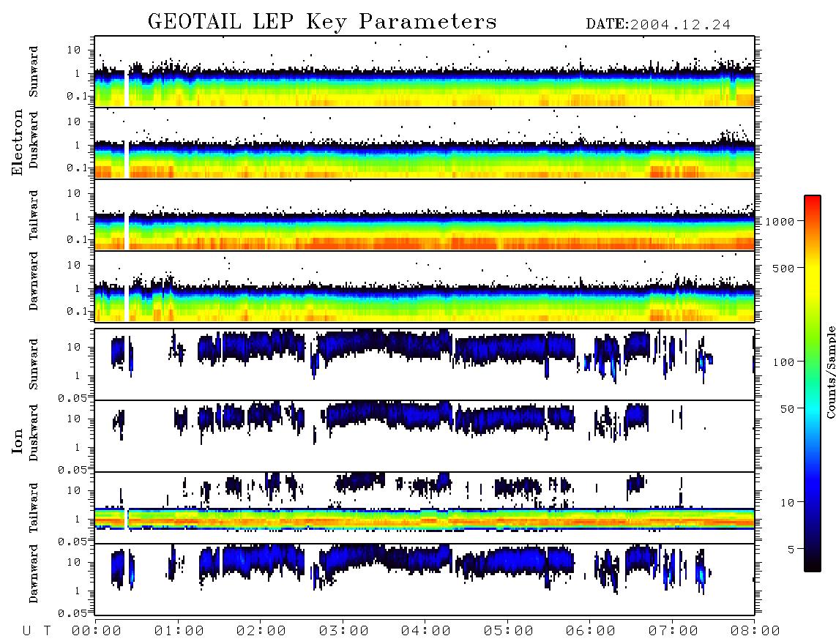Screen dimensions: 836x644
Task: Click the 05:00 time tick label
Action: tap(508, 631)
